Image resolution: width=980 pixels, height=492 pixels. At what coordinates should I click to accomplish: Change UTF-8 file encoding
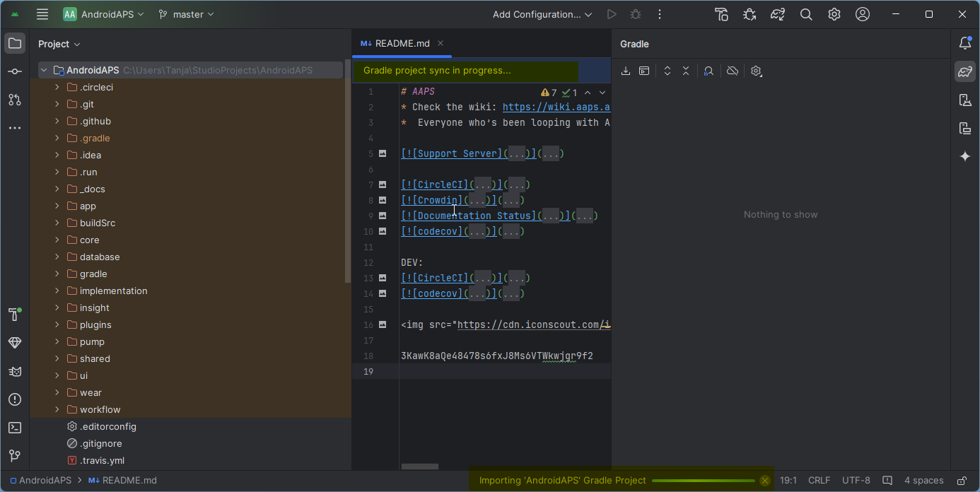click(856, 481)
